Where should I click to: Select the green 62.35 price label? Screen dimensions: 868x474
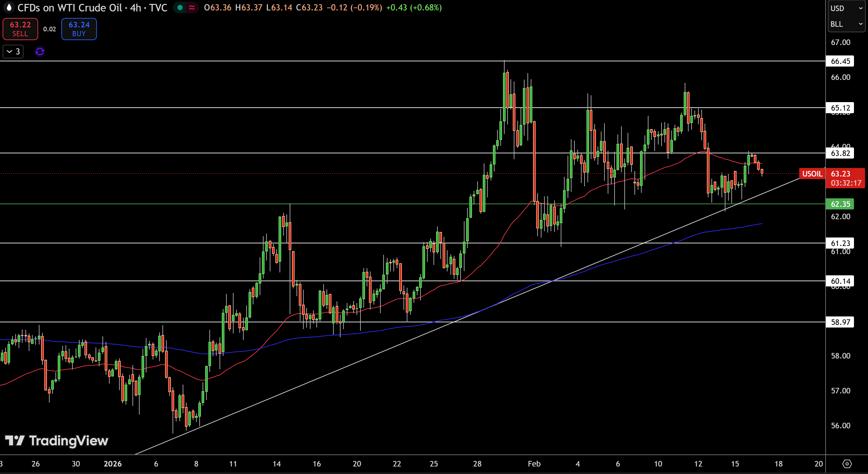tap(840, 204)
